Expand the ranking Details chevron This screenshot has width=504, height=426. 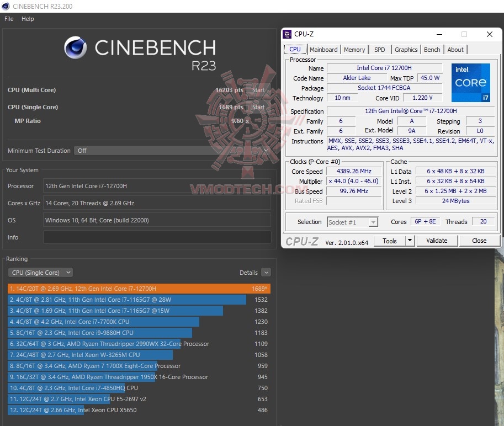[266, 273]
